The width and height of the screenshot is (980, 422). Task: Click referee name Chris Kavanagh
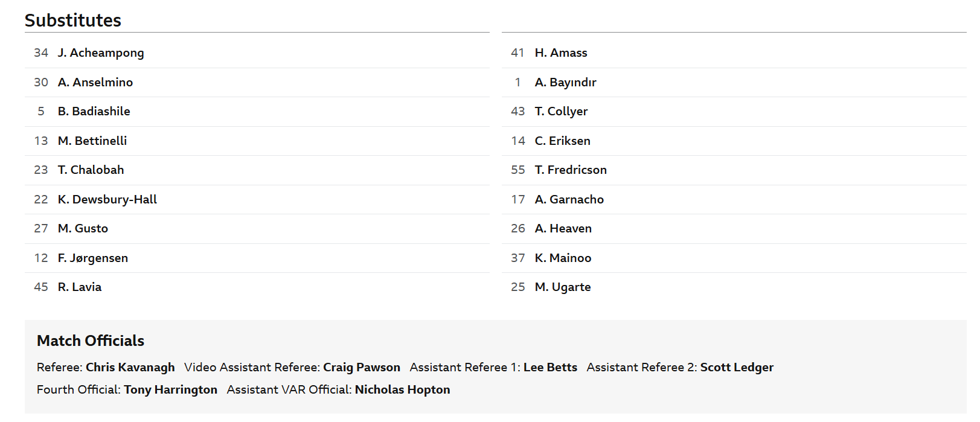point(130,368)
